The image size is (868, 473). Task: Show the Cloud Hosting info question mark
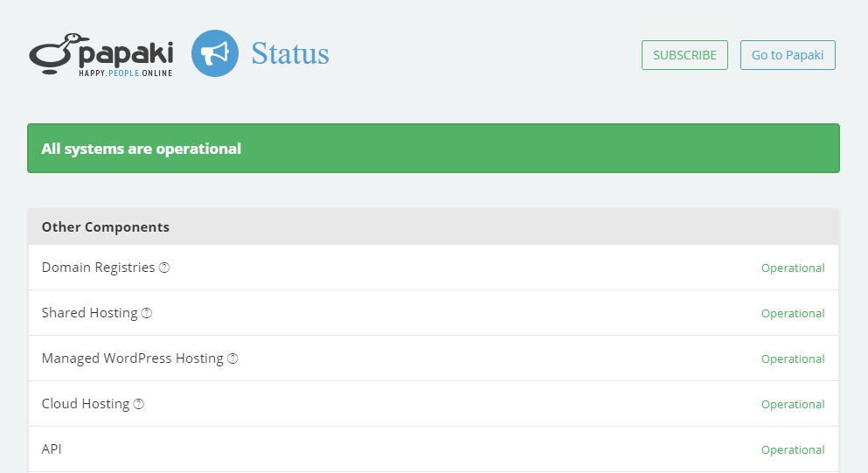click(x=139, y=404)
